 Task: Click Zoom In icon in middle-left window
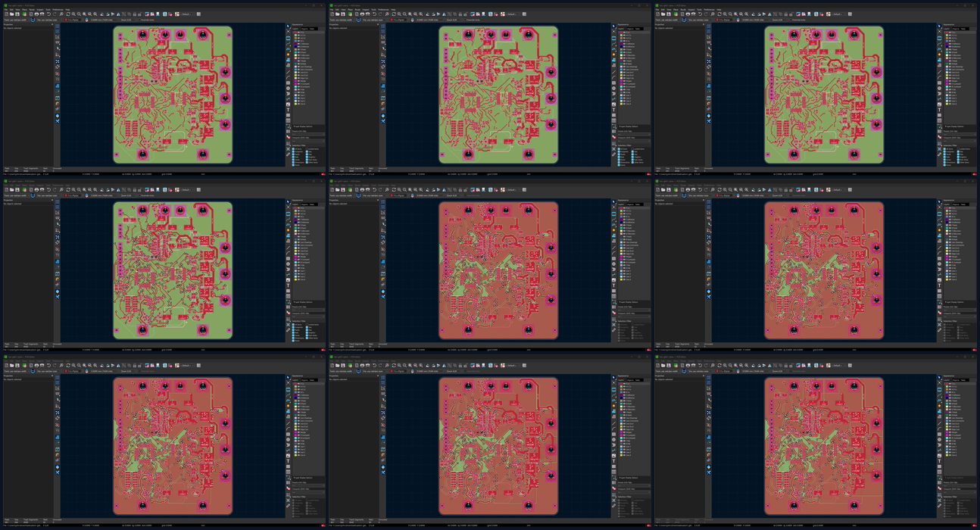73,189
